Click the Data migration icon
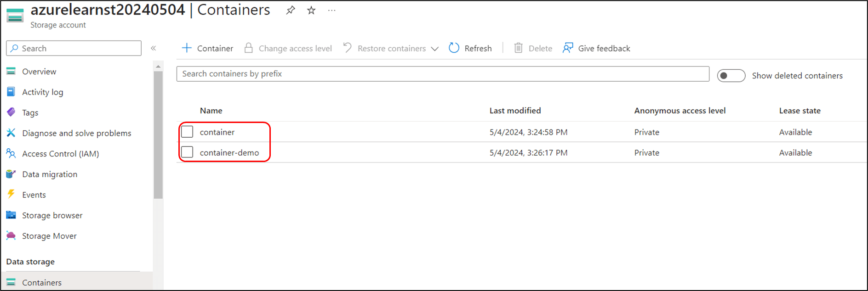This screenshot has width=868, height=291. [11, 174]
